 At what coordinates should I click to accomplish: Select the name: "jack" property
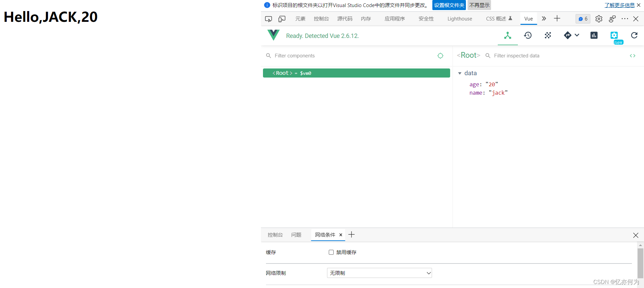coord(488,93)
